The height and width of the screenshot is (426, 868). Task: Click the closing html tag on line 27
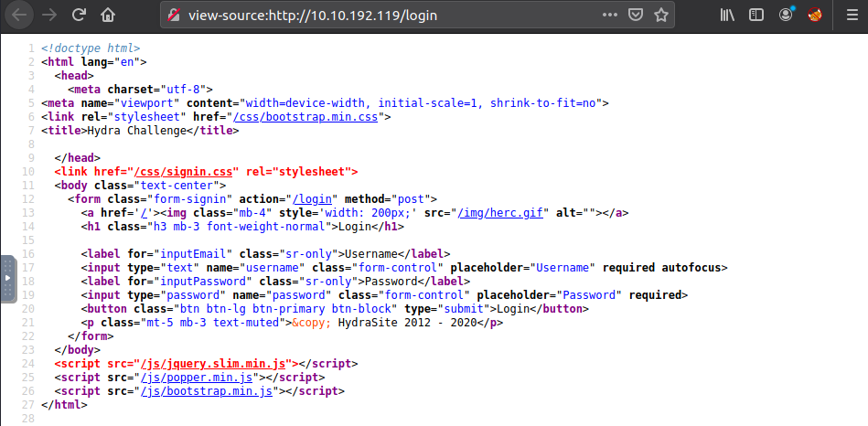[64, 404]
